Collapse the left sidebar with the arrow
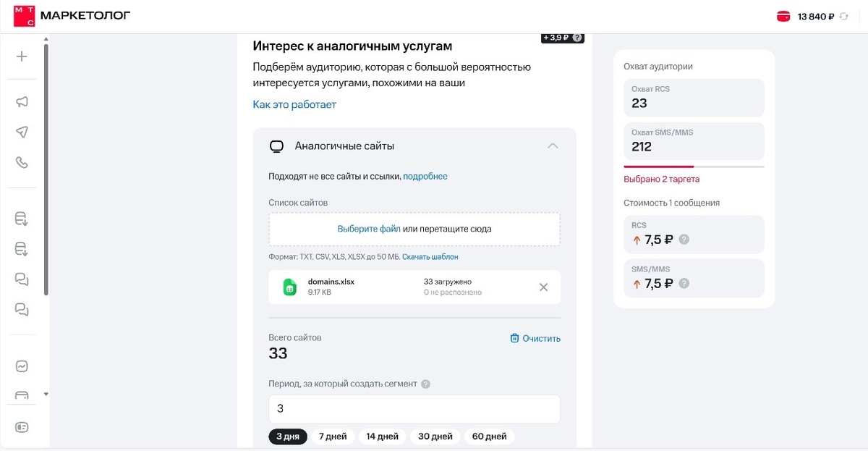 point(45,394)
